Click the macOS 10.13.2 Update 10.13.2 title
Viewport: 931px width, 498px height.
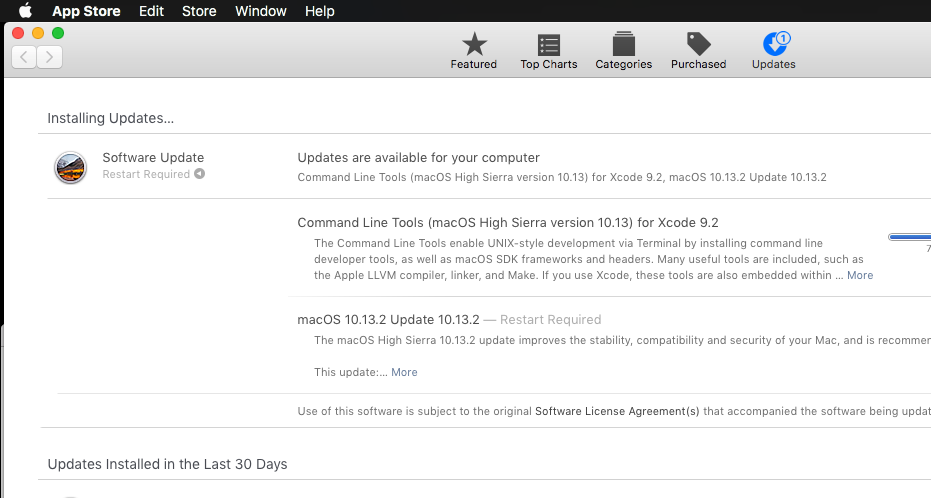pos(388,319)
